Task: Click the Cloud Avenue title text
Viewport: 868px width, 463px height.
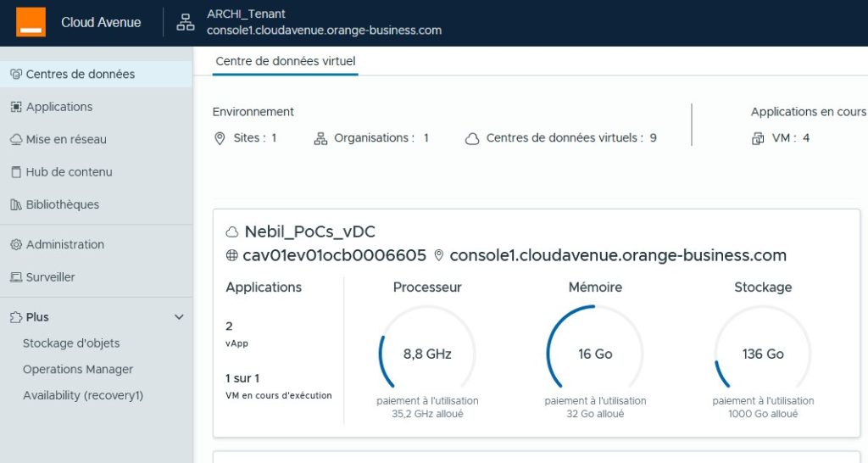Action: coord(101,23)
